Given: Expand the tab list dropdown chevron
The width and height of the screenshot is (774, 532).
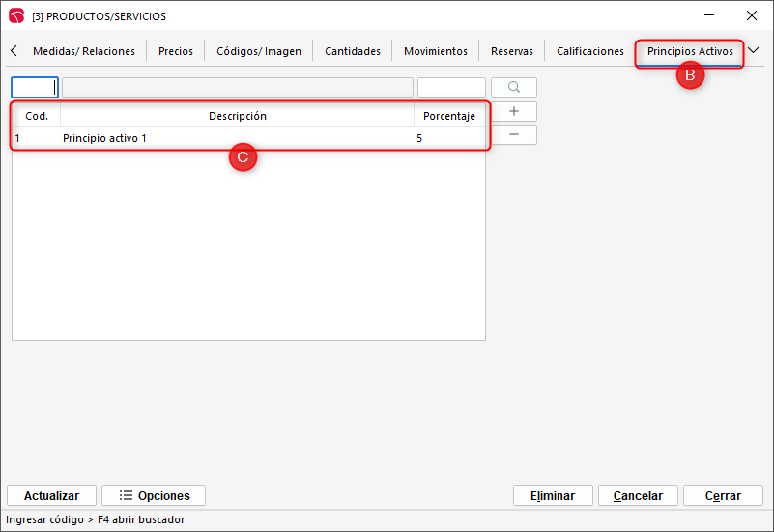Looking at the screenshot, I should click(x=754, y=51).
